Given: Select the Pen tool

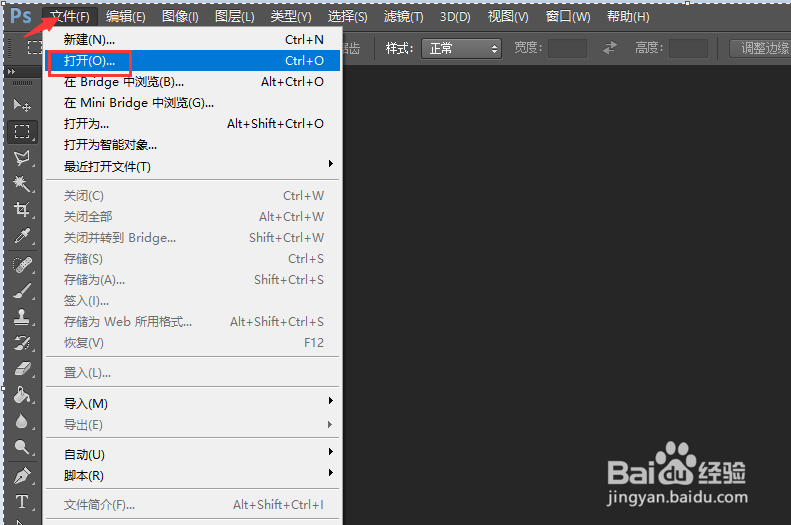Looking at the screenshot, I should click(x=22, y=475).
